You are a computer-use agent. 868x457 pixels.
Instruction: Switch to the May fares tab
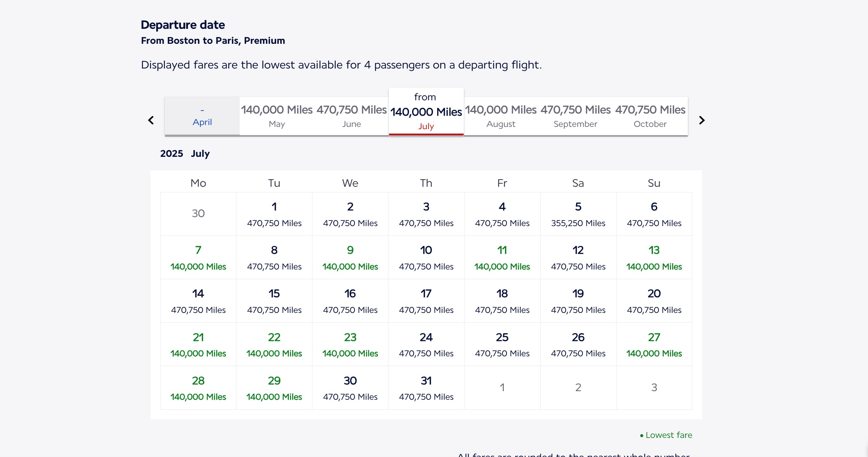pyautogui.click(x=277, y=116)
